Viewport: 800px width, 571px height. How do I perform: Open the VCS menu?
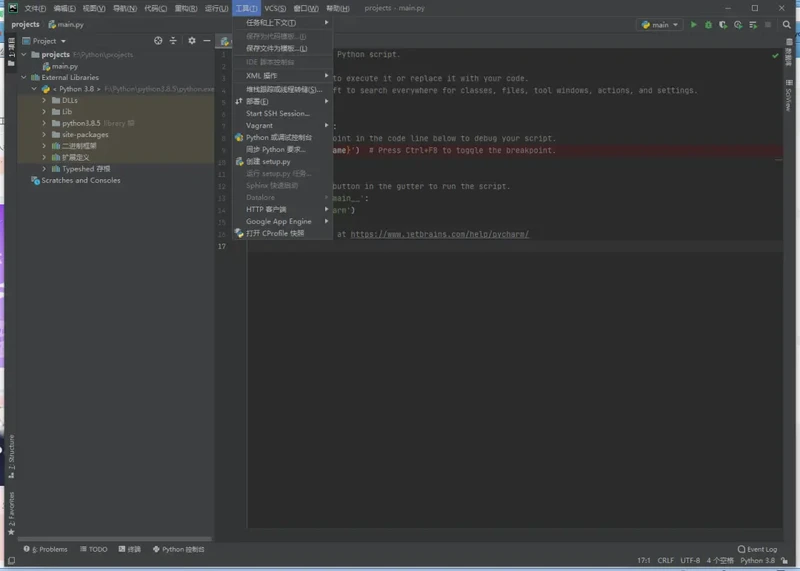(275, 8)
